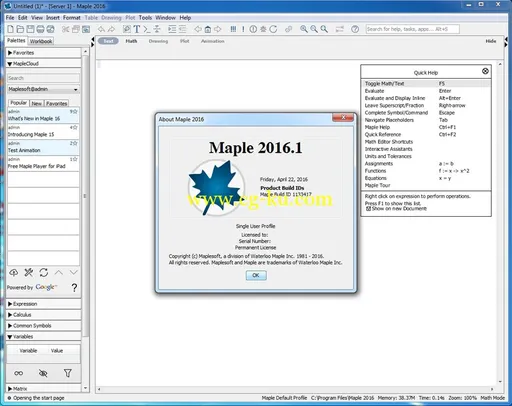Toggle hidden variables crossed-eye icon

coord(43,373)
